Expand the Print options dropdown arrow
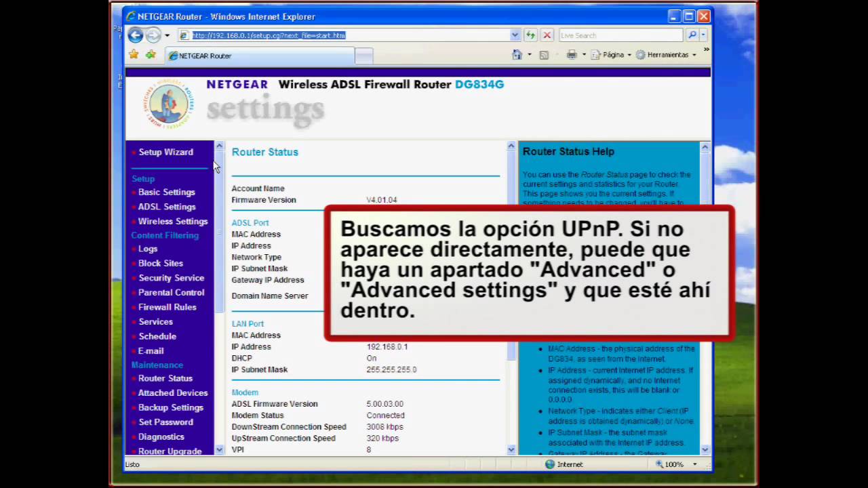 584,55
